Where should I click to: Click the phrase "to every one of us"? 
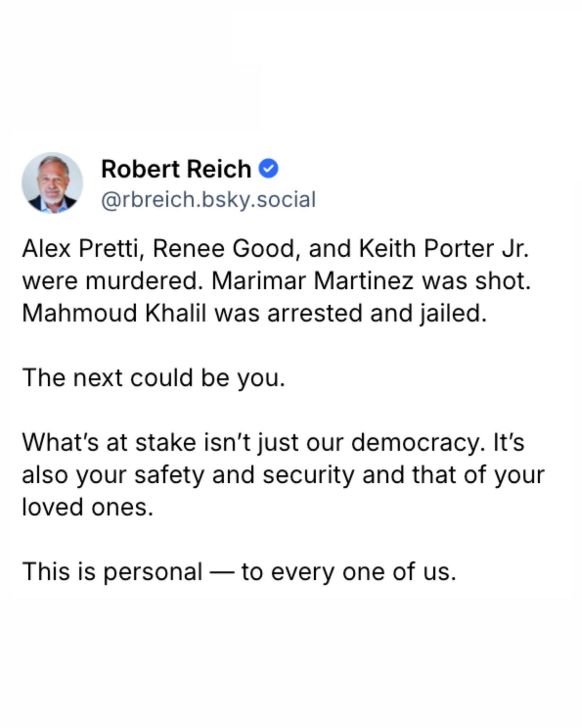pos(348,572)
